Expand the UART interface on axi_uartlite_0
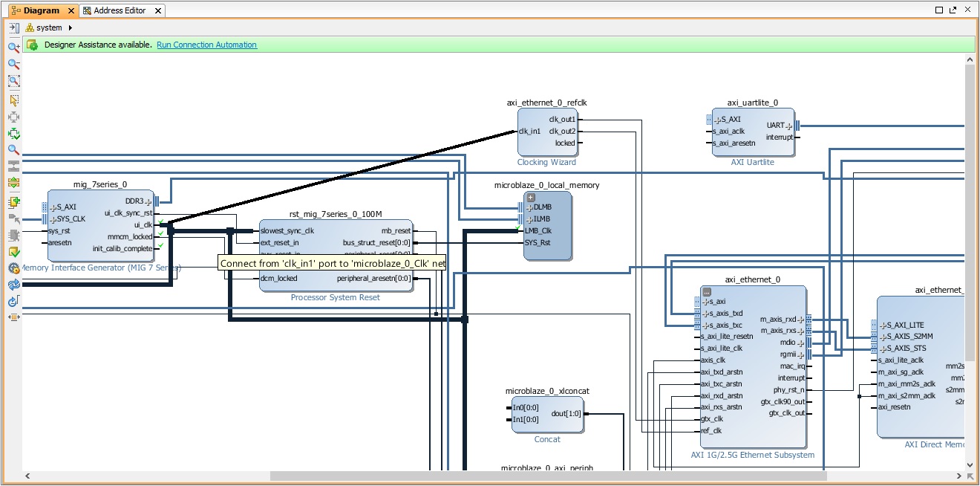Viewport: 980px width, 486px height. click(789, 125)
